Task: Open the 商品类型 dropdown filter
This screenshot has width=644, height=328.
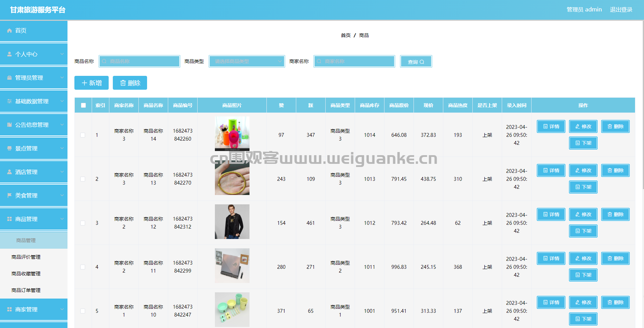Action: tap(246, 61)
